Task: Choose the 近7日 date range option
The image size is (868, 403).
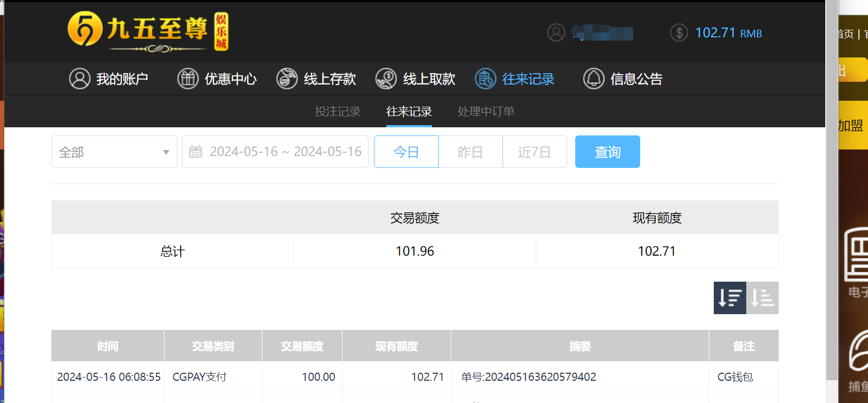Action: (534, 152)
